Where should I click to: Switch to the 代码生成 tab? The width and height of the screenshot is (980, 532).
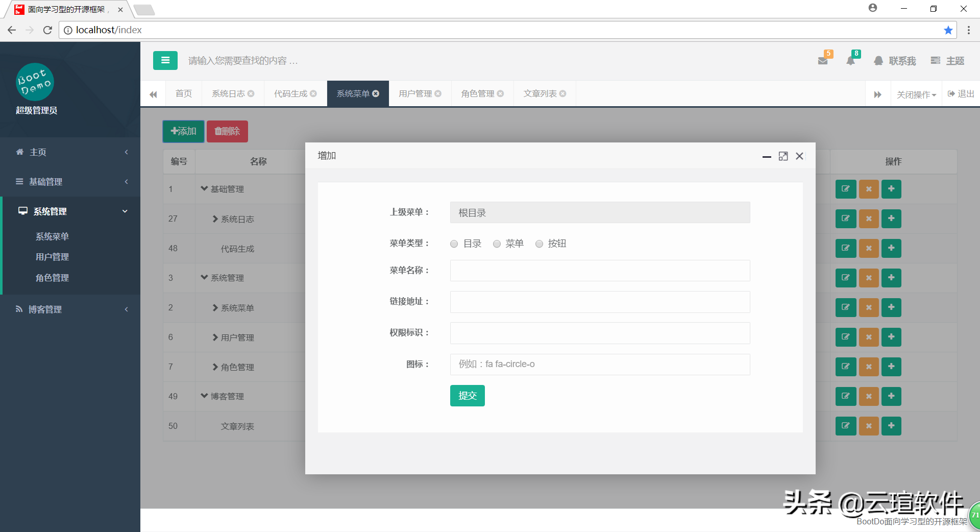[290, 93]
